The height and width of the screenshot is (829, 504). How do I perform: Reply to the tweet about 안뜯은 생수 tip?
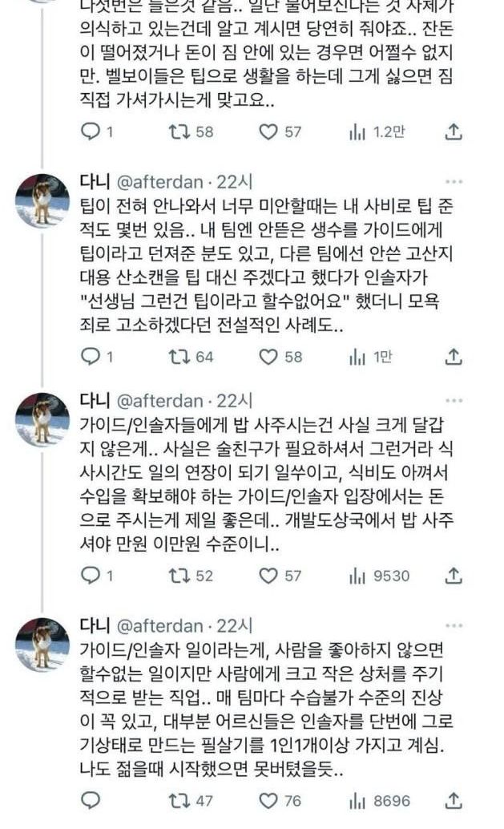(x=91, y=357)
